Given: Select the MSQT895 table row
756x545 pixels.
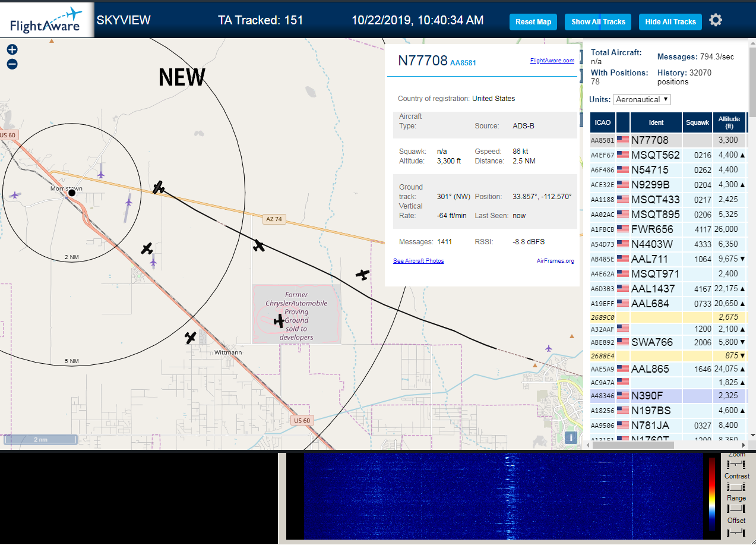Looking at the screenshot, I should tap(668, 215).
